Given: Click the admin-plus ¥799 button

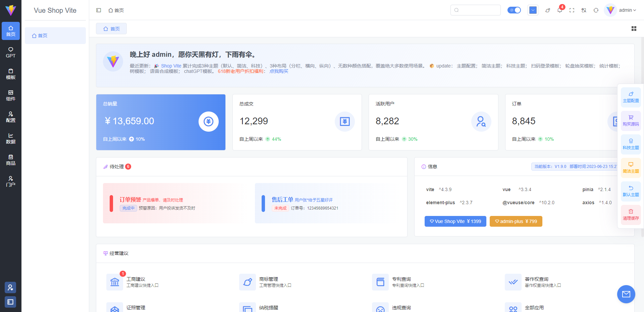Looking at the screenshot, I should [x=516, y=221].
